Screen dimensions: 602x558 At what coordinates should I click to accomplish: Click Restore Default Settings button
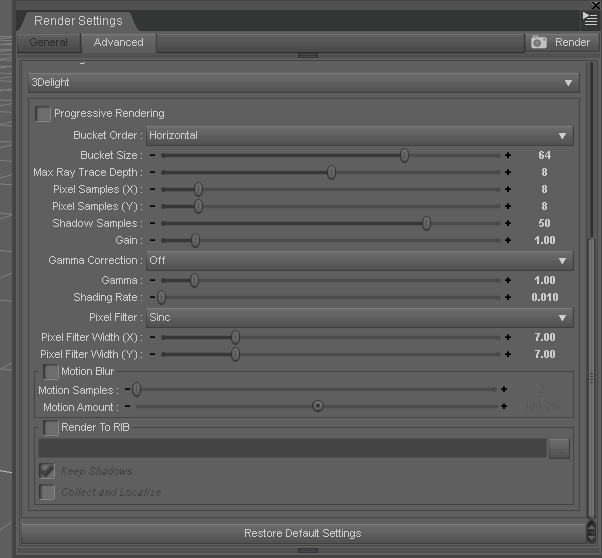tap(303, 533)
